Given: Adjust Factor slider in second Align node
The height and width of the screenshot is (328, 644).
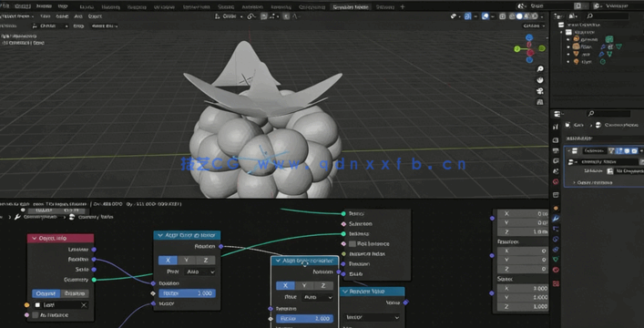Looking at the screenshot, I should pyautogui.click(x=305, y=319).
